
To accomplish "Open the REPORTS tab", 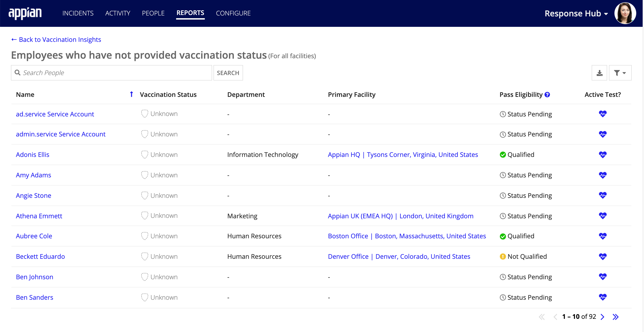I will (x=190, y=13).
